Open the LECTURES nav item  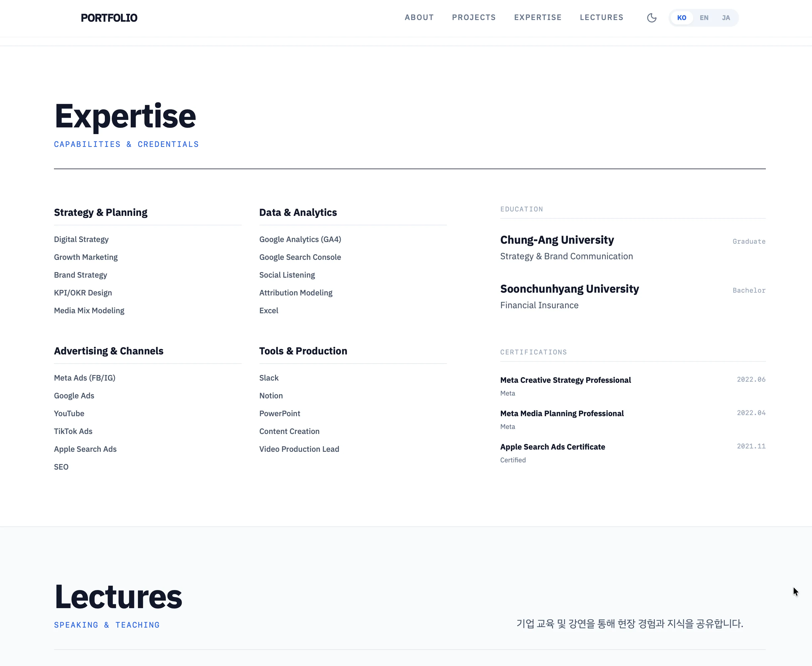click(x=601, y=17)
